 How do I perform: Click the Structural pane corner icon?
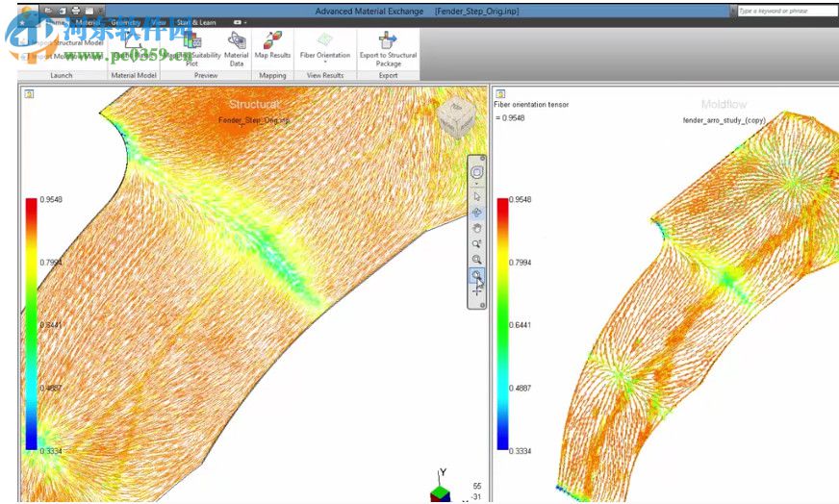click(29, 94)
